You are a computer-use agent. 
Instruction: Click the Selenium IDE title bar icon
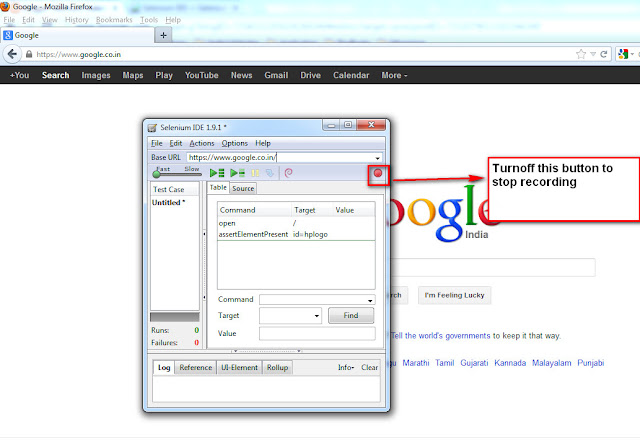coord(152,128)
